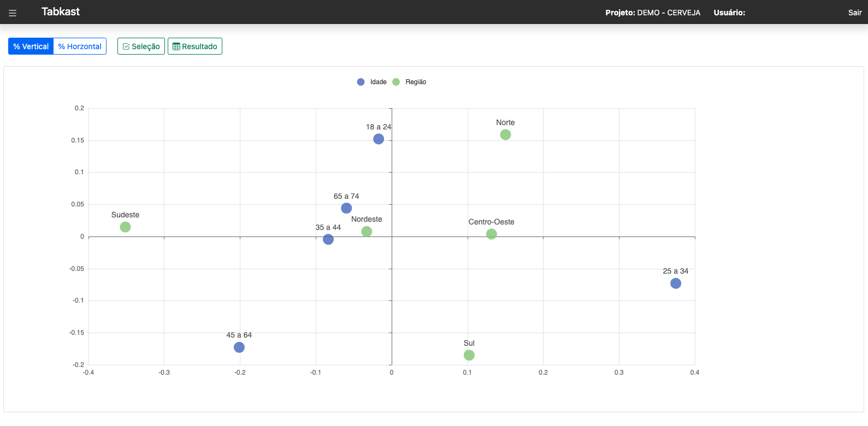Switch to % Horzontal view
868x426 pixels.
(x=80, y=46)
